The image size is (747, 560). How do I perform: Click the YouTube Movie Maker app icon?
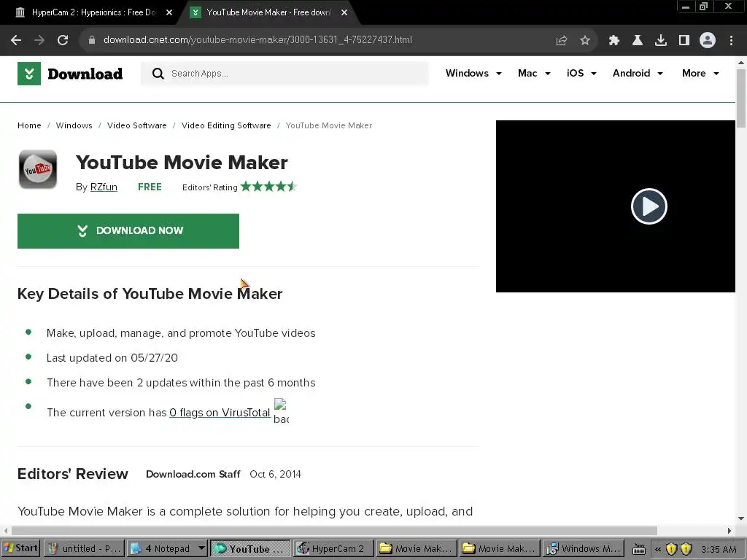pyautogui.click(x=38, y=169)
